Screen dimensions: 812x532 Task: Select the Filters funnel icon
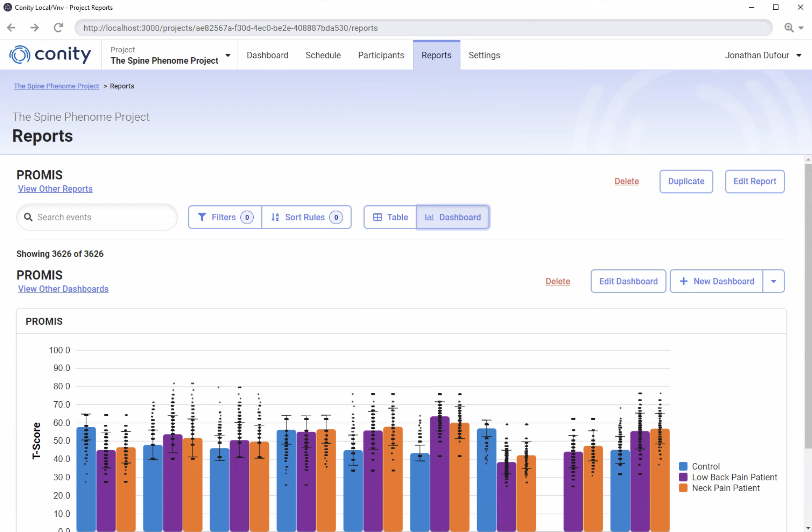[x=202, y=217]
